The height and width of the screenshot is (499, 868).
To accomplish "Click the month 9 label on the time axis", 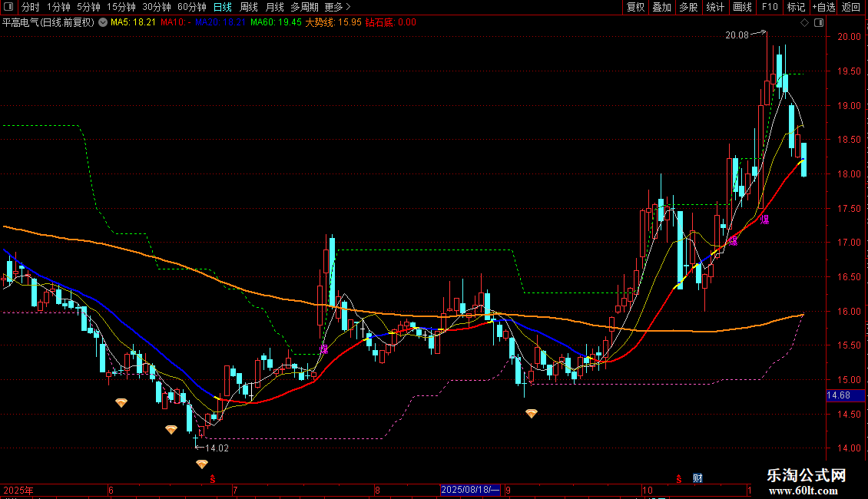I will pyautogui.click(x=508, y=490).
